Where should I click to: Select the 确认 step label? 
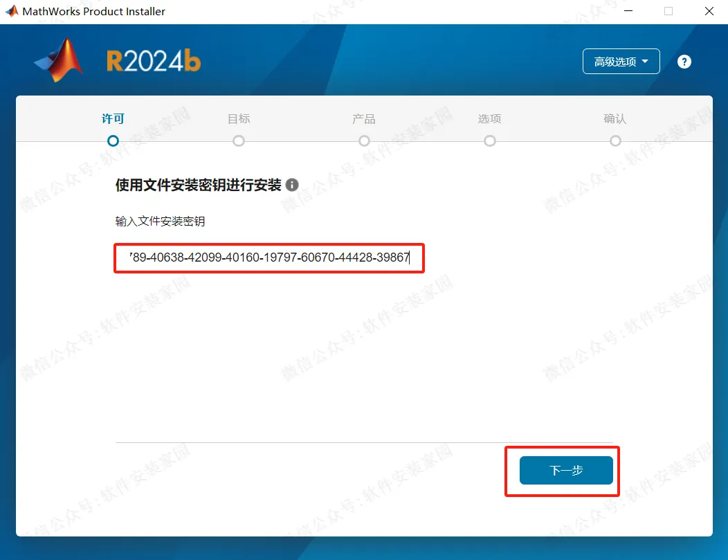tap(615, 119)
